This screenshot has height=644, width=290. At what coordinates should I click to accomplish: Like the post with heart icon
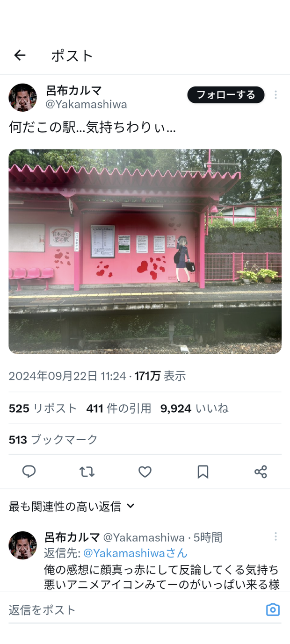pos(145,472)
